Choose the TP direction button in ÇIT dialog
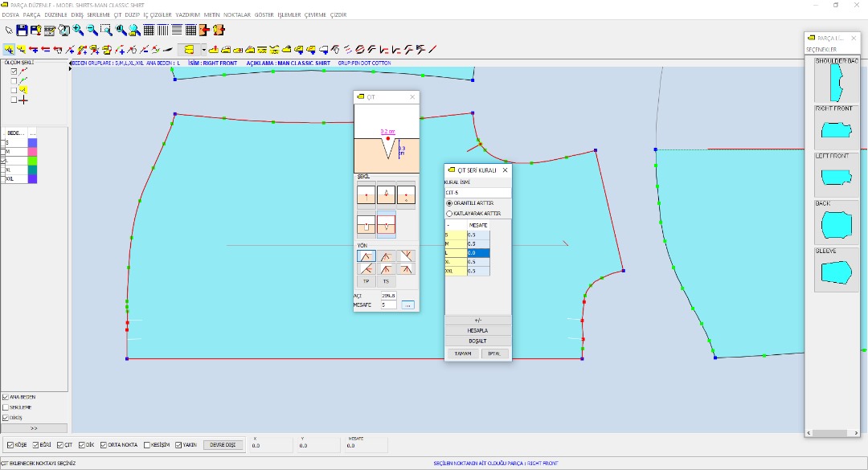The height and width of the screenshot is (470, 868). 366,281
